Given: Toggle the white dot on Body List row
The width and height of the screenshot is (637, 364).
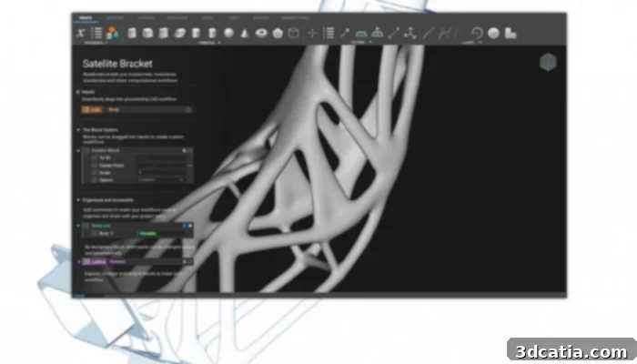Looking at the screenshot, I should tap(190, 226).
